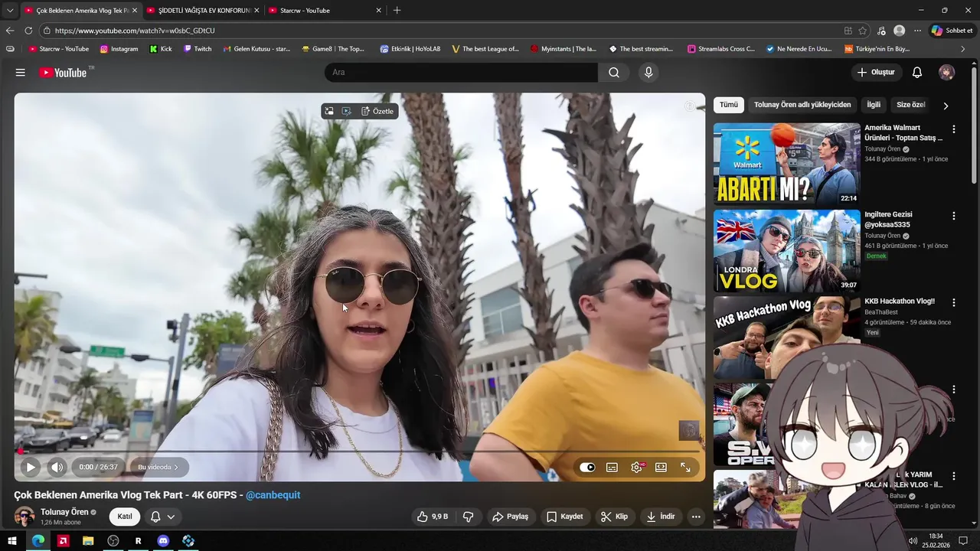Open options menu for KKB Hackathon Vlog
980x551 pixels.
pos(953,302)
